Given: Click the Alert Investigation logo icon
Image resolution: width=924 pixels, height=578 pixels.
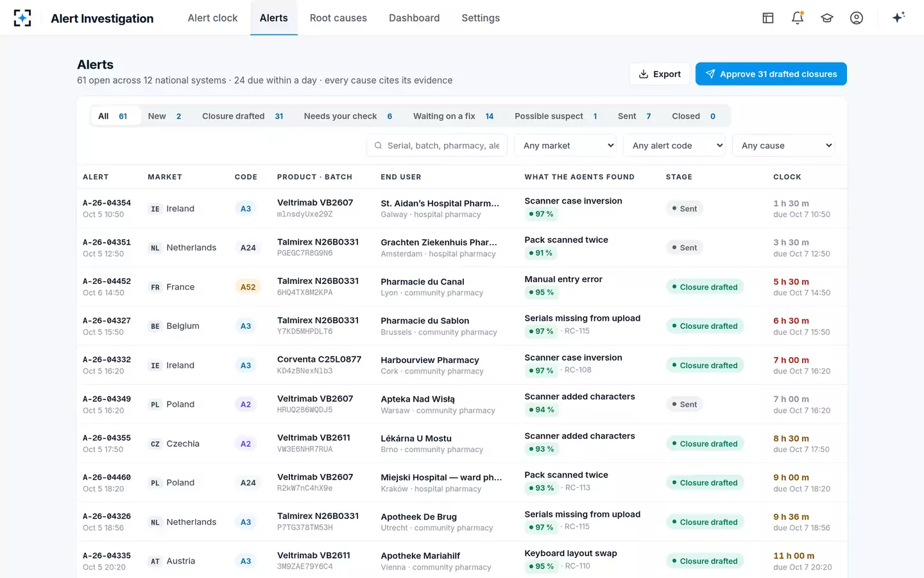Looking at the screenshot, I should coord(22,18).
